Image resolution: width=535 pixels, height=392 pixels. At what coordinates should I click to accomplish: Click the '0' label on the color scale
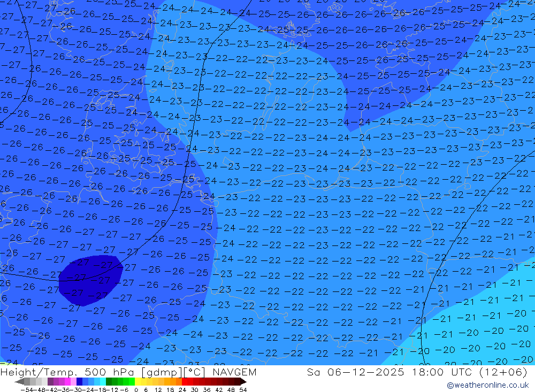(x=136, y=390)
